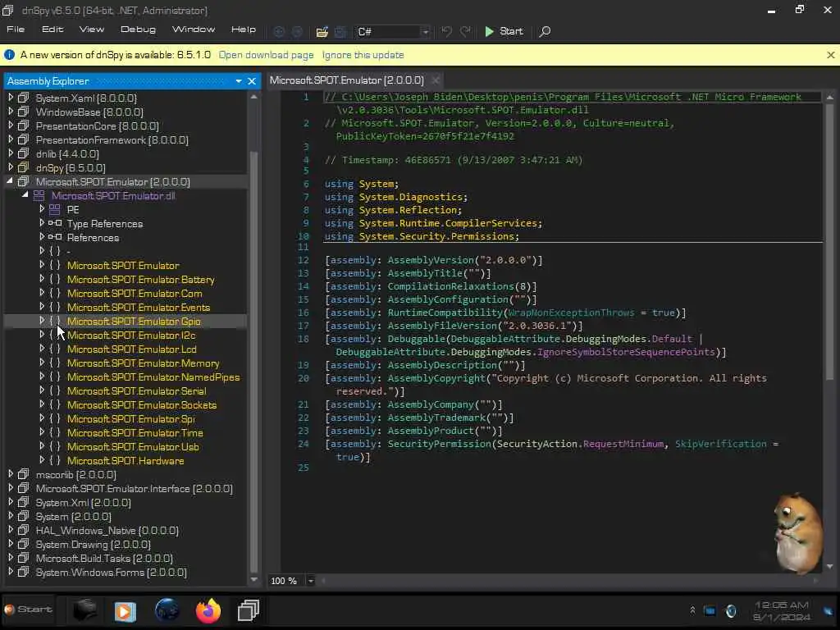Expand the Type References node
This screenshot has height=630, width=840.
(42, 223)
